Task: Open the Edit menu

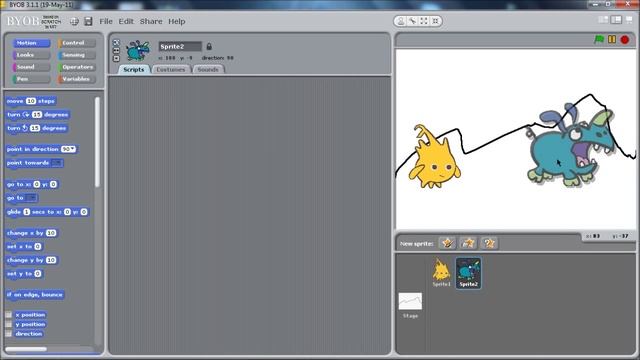Action: [x=126, y=21]
